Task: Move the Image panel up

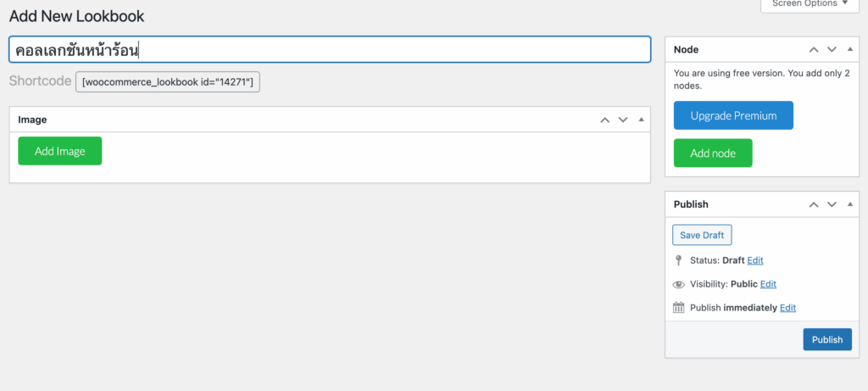Action: coord(604,120)
